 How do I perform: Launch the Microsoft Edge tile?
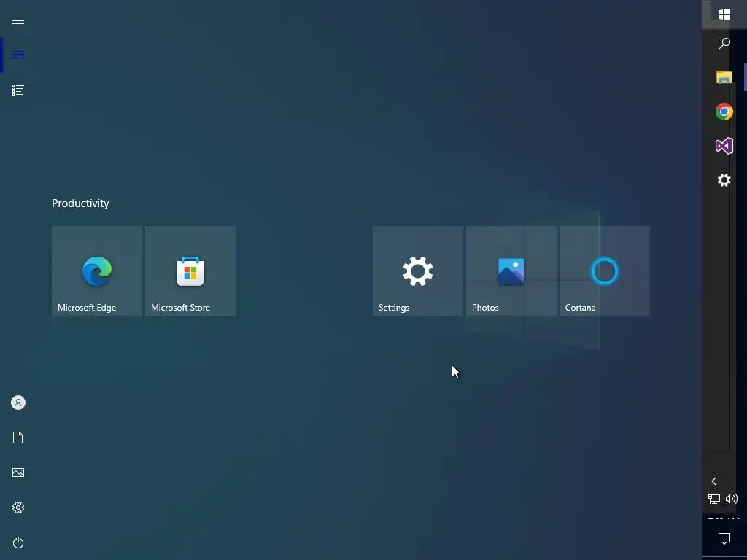(x=97, y=271)
